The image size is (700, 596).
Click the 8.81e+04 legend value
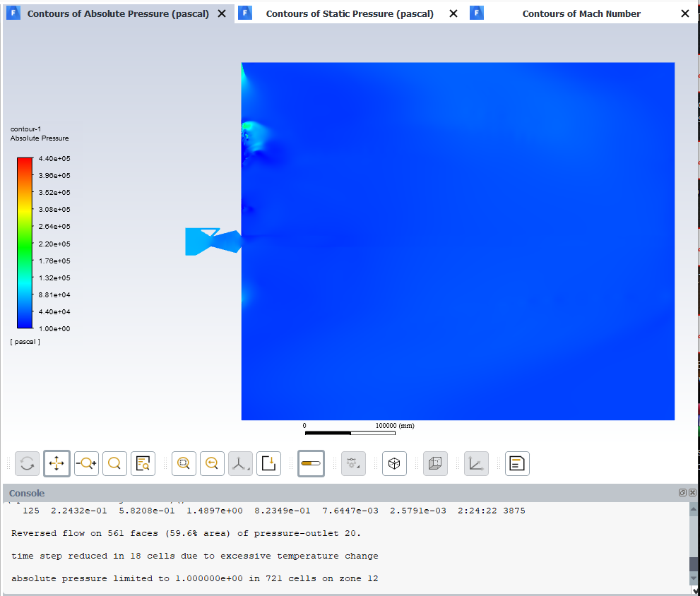pyautogui.click(x=54, y=294)
